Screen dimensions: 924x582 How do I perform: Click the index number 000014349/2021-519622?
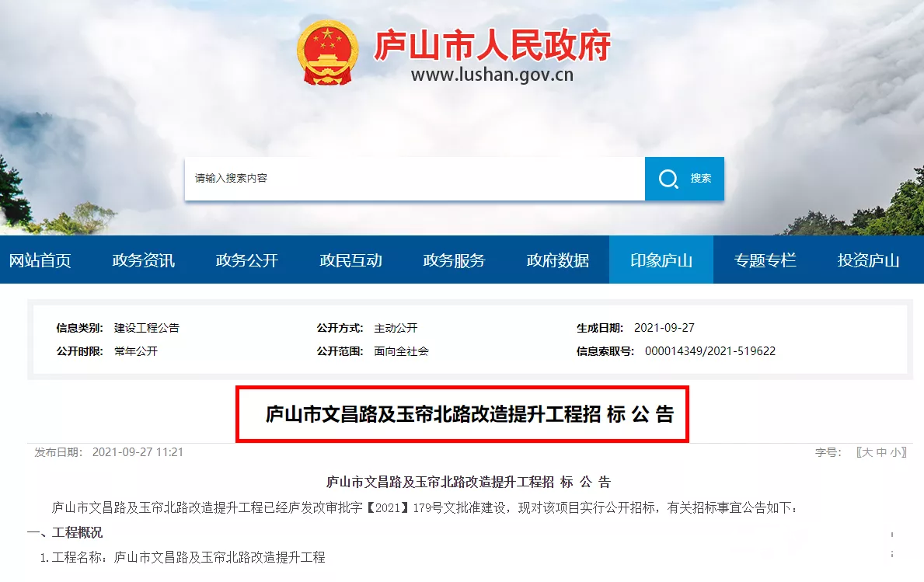(710, 351)
